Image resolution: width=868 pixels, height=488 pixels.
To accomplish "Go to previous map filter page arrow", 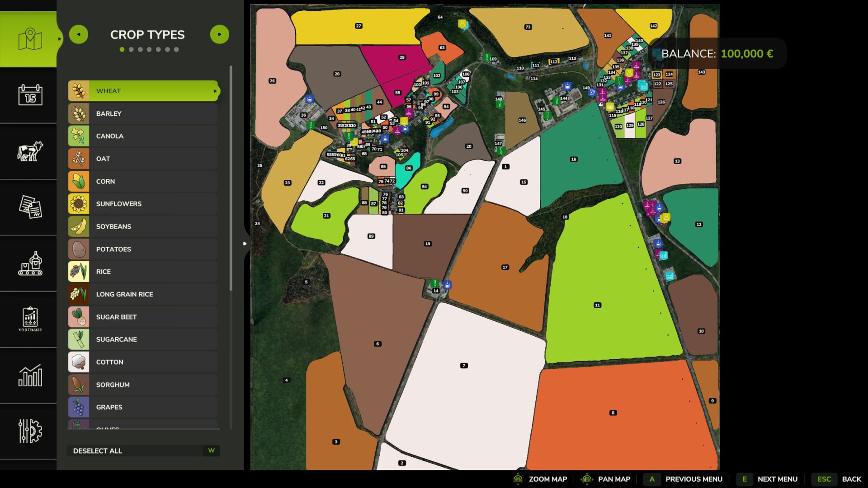I will point(79,34).
